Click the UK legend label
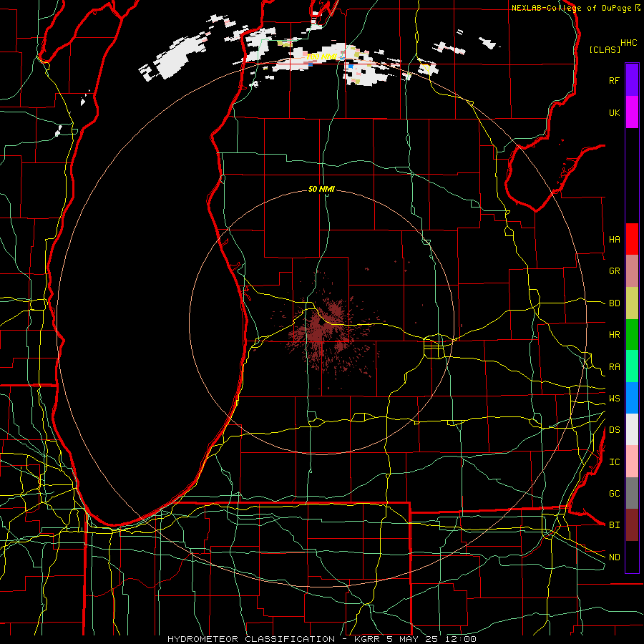This screenshot has height=644, width=644. [614, 112]
